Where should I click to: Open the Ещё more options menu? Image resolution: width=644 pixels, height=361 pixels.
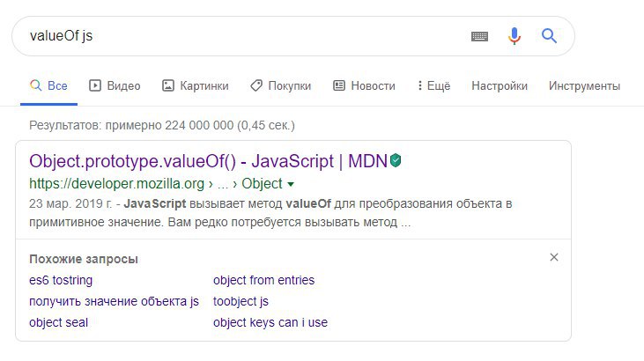point(434,85)
